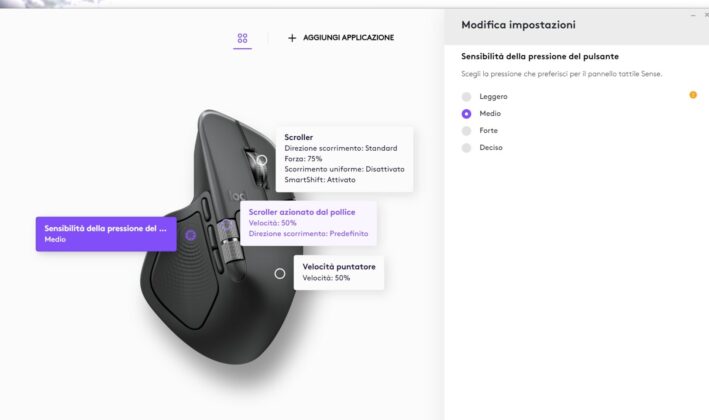Minimize the Modifica impostazioni window

[693, 15]
